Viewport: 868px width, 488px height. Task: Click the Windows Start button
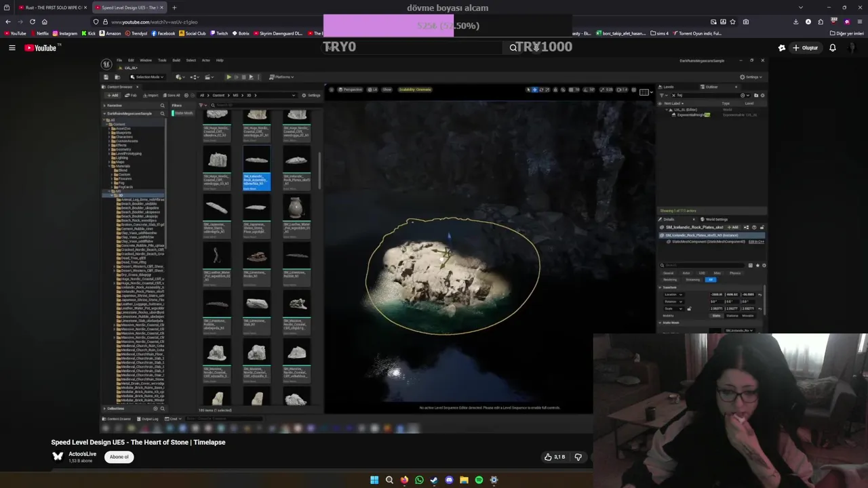[374, 480]
